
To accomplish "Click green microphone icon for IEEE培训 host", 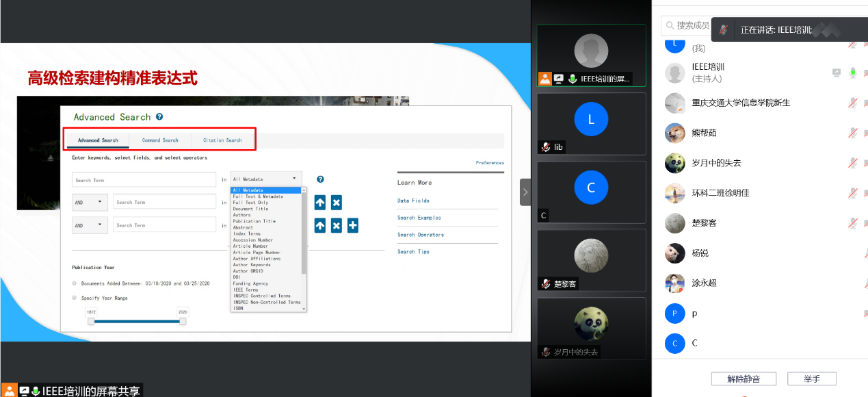I will pos(853,73).
